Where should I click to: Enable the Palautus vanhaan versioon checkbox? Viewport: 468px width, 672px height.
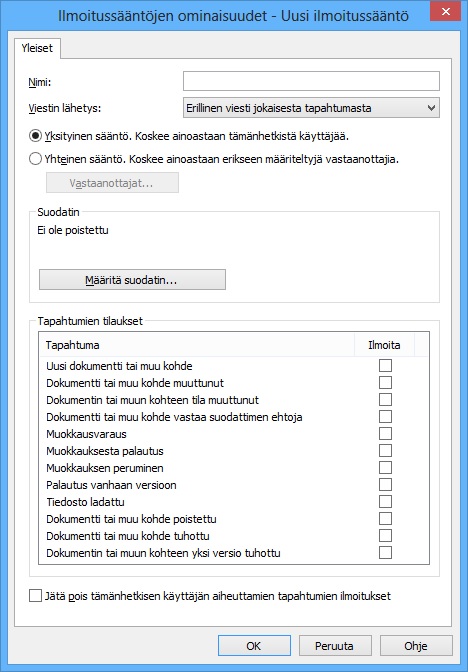[x=385, y=485]
